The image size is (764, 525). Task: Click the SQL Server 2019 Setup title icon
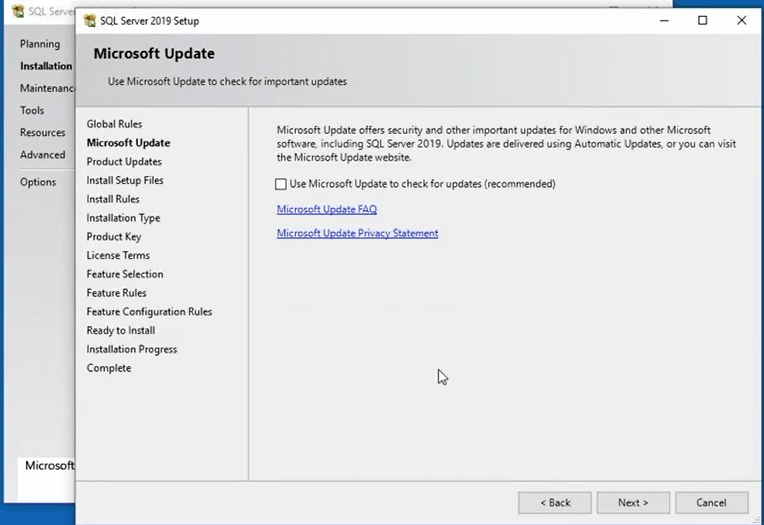[90, 20]
